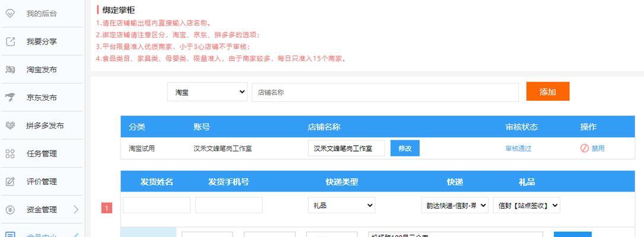Open 我要分享 menu item
This screenshot has height=237, width=644.
tap(42, 41)
